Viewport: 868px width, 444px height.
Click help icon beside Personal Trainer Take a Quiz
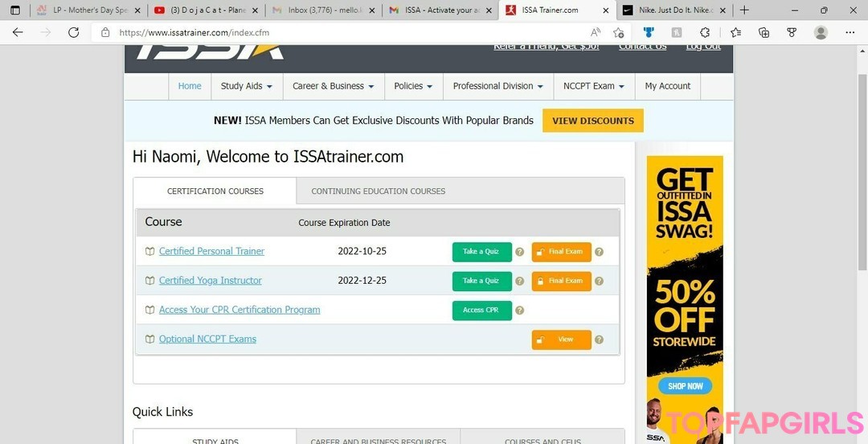(519, 252)
